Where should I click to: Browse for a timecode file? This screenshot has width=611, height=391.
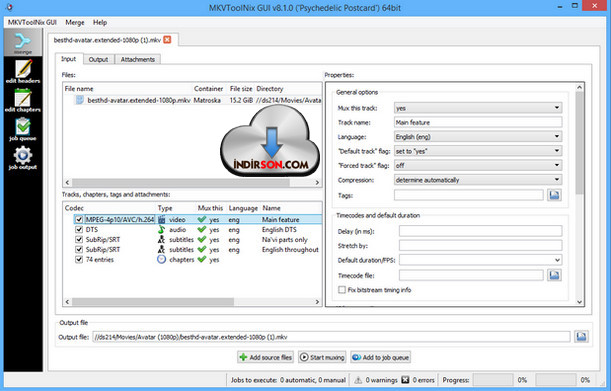[554, 275]
